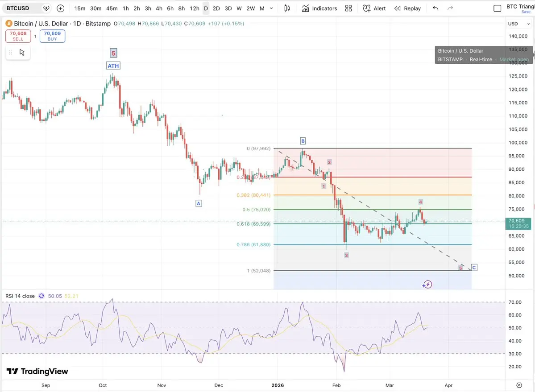
Task: Open the TradingView logo link
Action: pos(37,371)
